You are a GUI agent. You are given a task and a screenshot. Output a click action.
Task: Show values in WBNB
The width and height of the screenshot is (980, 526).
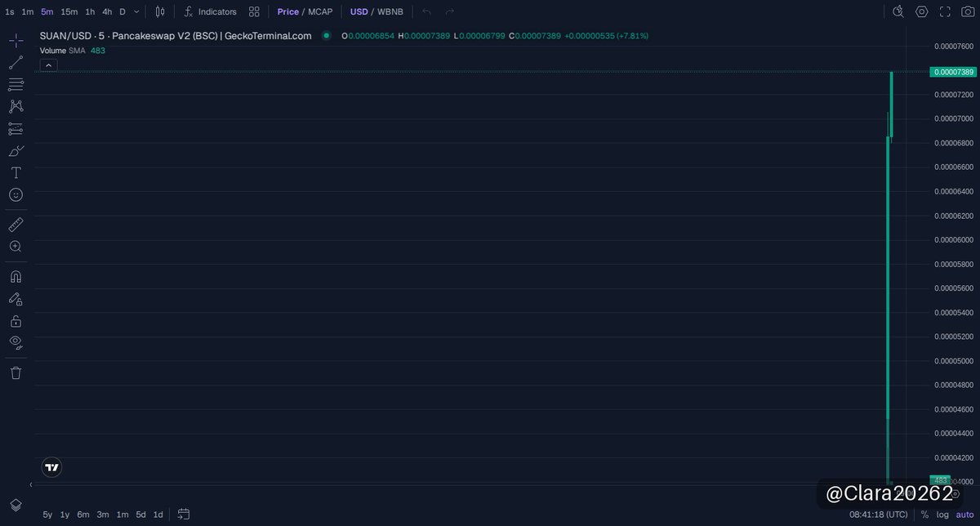tap(390, 11)
